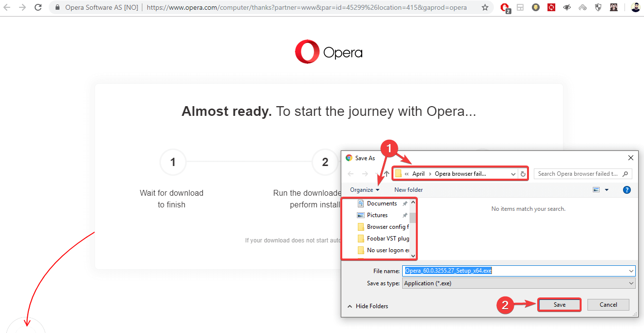Close the Save As dialog
This screenshot has height=333, width=644.
click(x=631, y=158)
